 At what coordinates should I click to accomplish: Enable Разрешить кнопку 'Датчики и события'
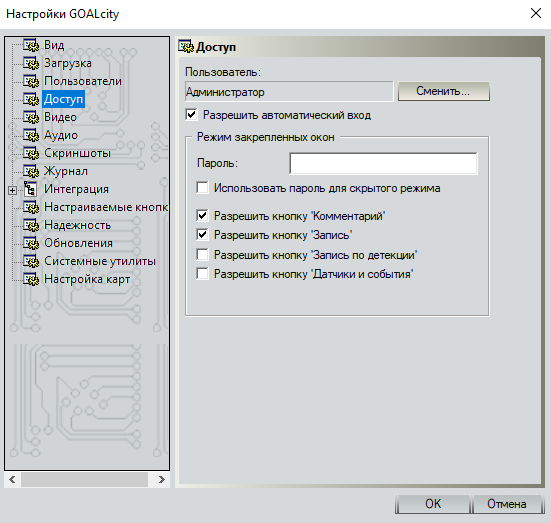tap(202, 273)
